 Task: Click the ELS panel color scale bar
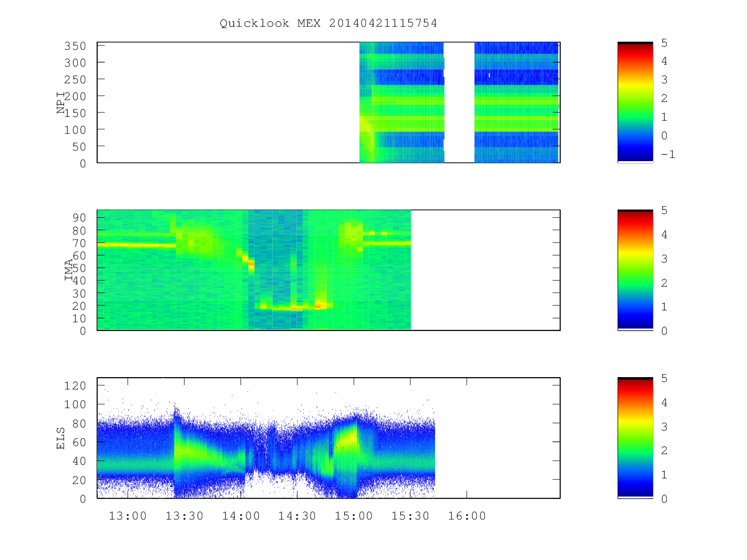pyautogui.click(x=635, y=437)
